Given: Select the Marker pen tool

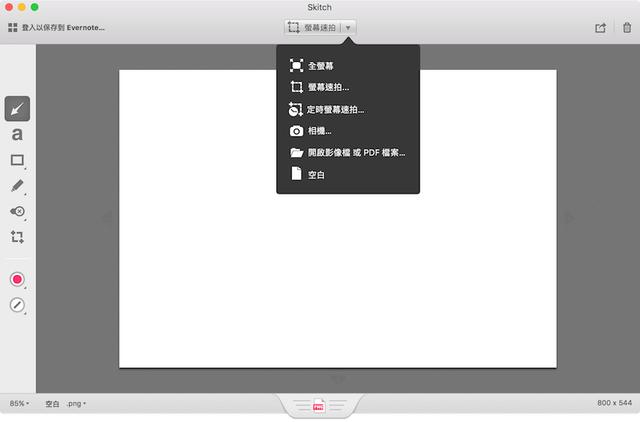Looking at the screenshot, I should click(x=17, y=186).
